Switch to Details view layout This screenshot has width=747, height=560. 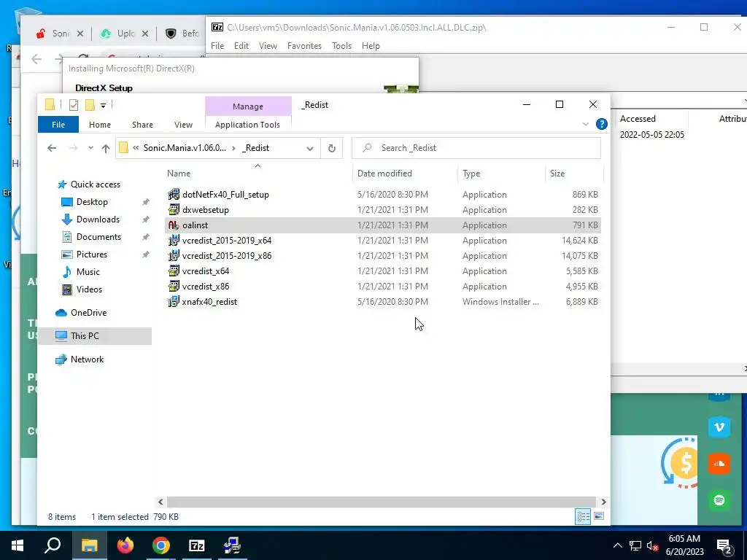click(583, 517)
